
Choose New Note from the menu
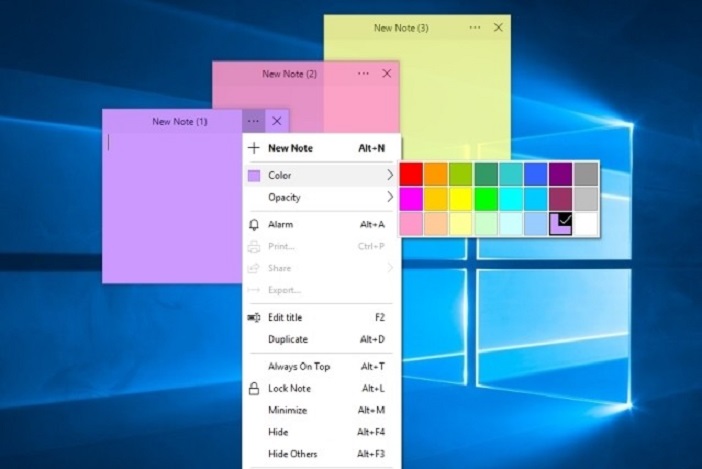click(x=322, y=148)
